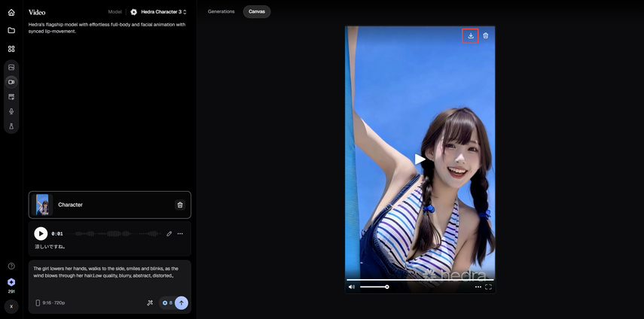
Task: Click the Video panel heading
Action: click(x=37, y=12)
